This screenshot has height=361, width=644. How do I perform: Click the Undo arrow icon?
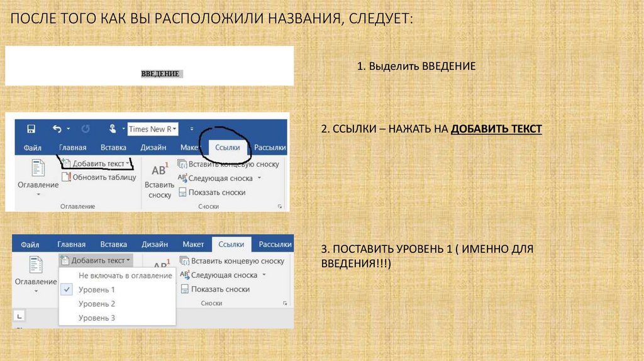[x=57, y=129]
